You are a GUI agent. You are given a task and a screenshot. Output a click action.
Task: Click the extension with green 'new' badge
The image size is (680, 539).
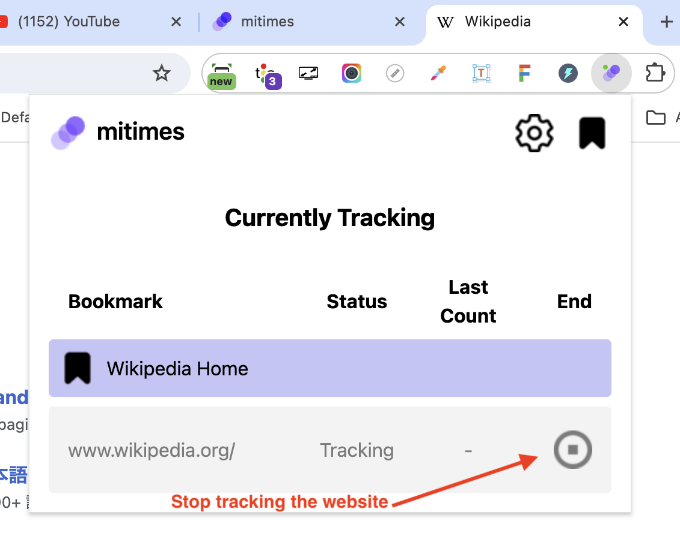click(222, 74)
